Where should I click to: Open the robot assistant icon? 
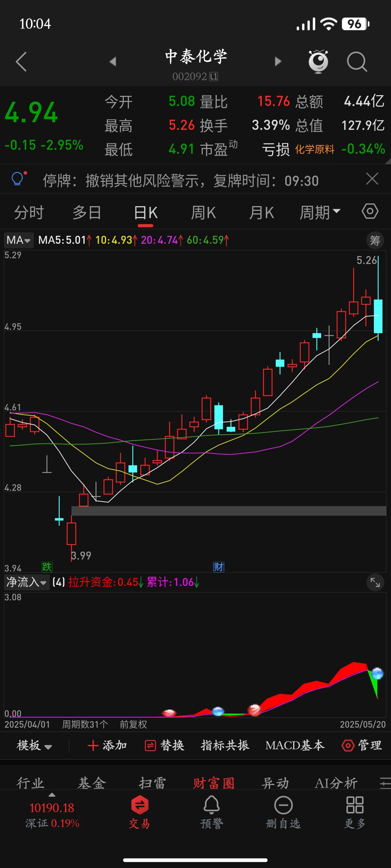pos(318,61)
